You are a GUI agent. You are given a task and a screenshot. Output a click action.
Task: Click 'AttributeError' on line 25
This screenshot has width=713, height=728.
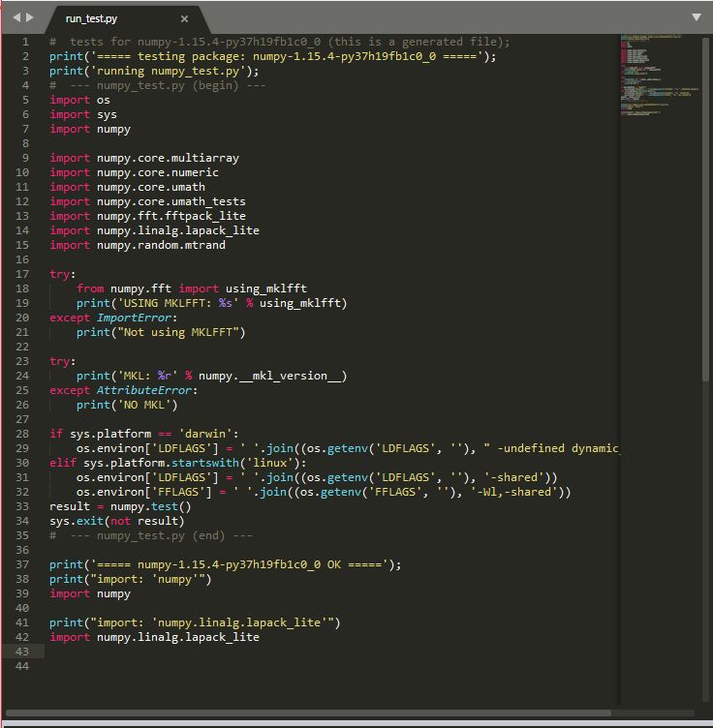pos(144,390)
